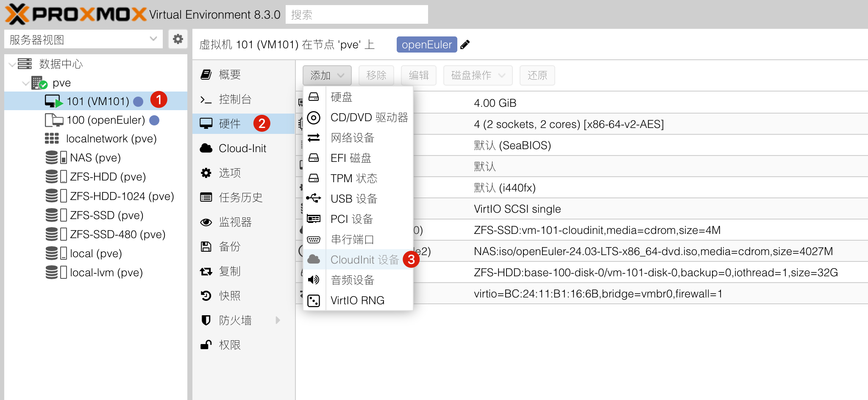This screenshot has width=868, height=400.
Task: Choose the CD/DVD 驱动器 disc icon
Action: pos(314,117)
